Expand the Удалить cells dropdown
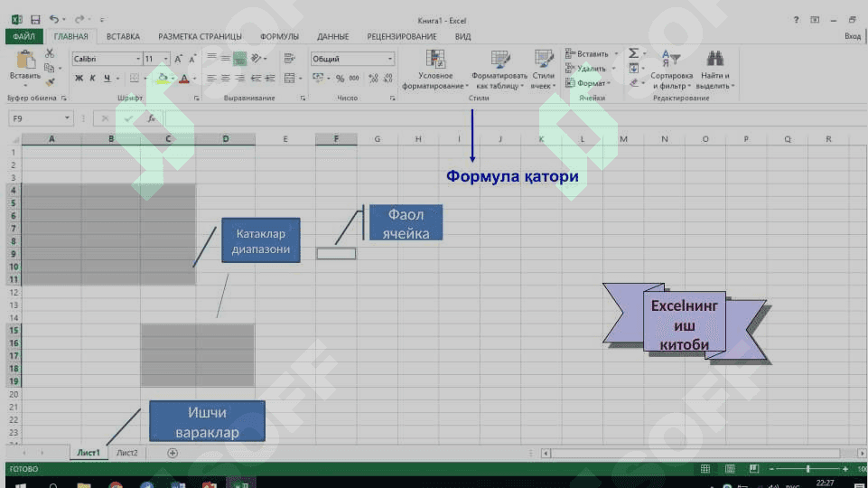This screenshot has width=868, height=488. [613, 69]
